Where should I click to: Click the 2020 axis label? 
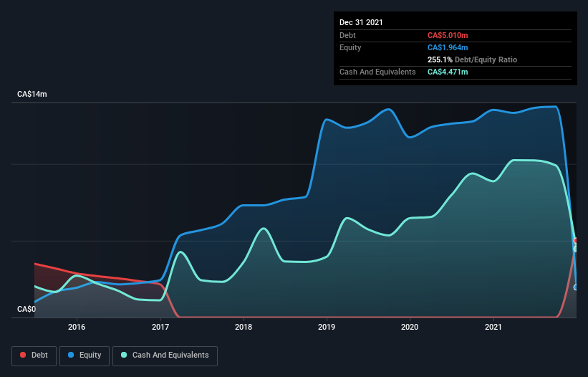(410, 327)
